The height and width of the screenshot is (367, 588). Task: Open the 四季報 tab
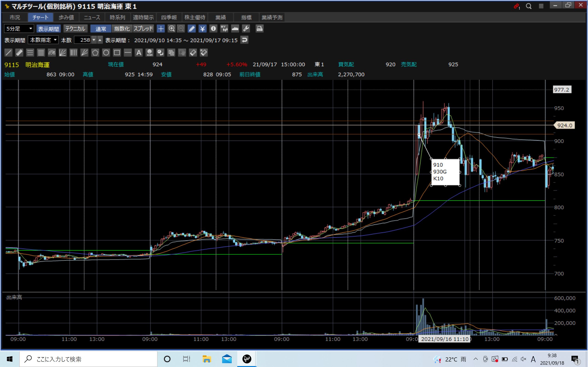coord(169,17)
